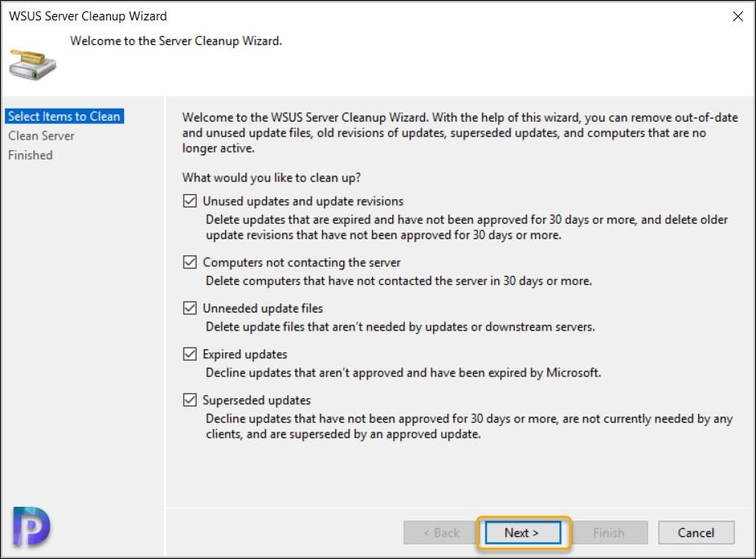Select the Clean Server step
Viewport: 756px width, 559px height.
coord(42,136)
